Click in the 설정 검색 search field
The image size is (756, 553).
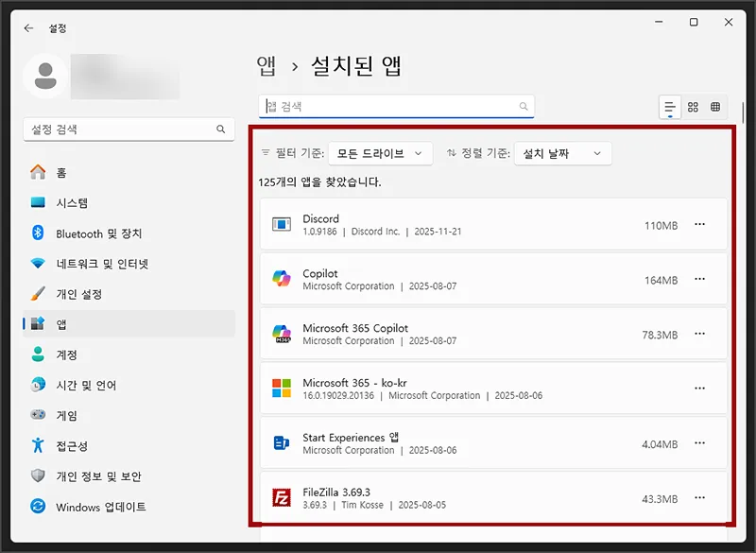[129, 130]
